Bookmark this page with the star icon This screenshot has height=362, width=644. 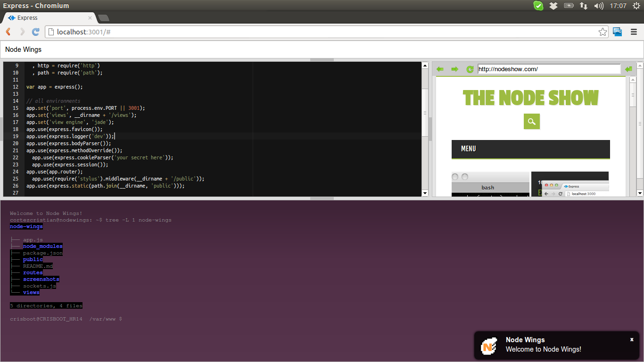603,32
